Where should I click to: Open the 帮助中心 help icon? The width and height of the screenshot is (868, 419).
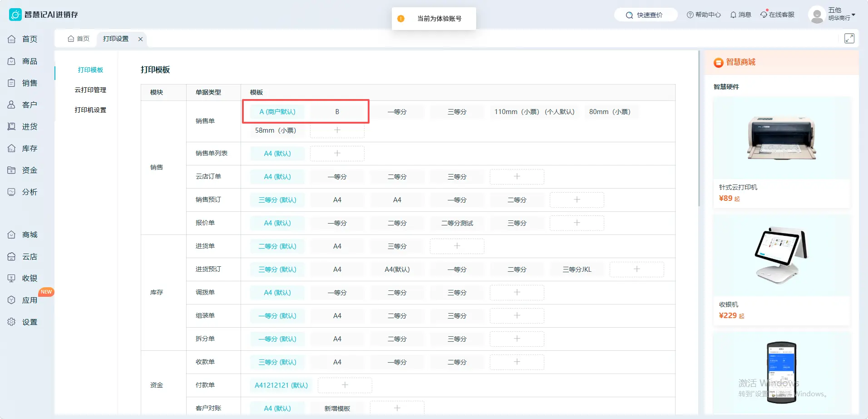[x=690, y=15]
